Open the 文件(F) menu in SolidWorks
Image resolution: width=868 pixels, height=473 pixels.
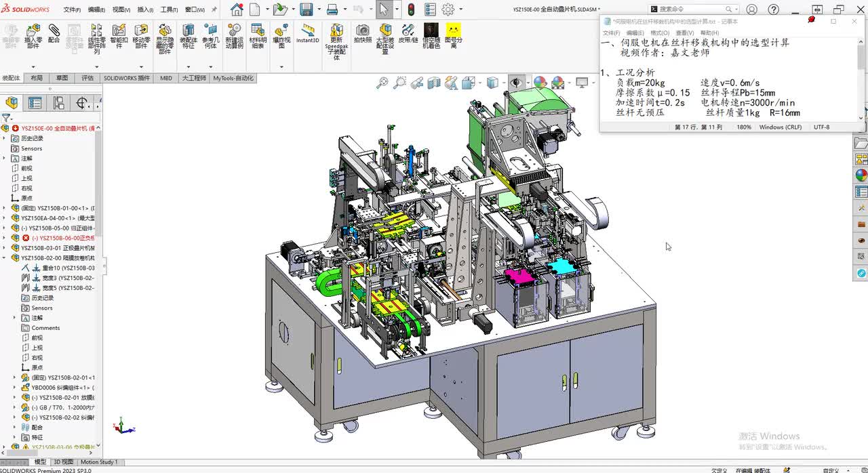coord(72,9)
